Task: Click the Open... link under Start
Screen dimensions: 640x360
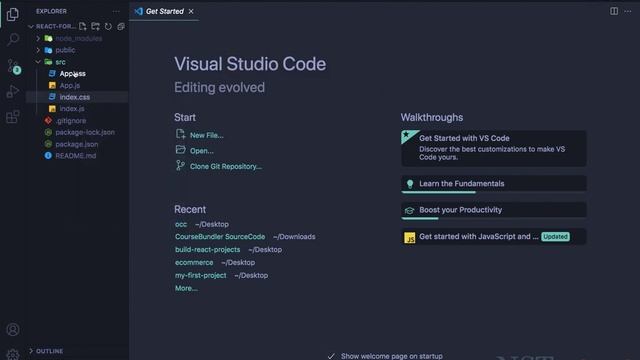Action: [x=202, y=151]
